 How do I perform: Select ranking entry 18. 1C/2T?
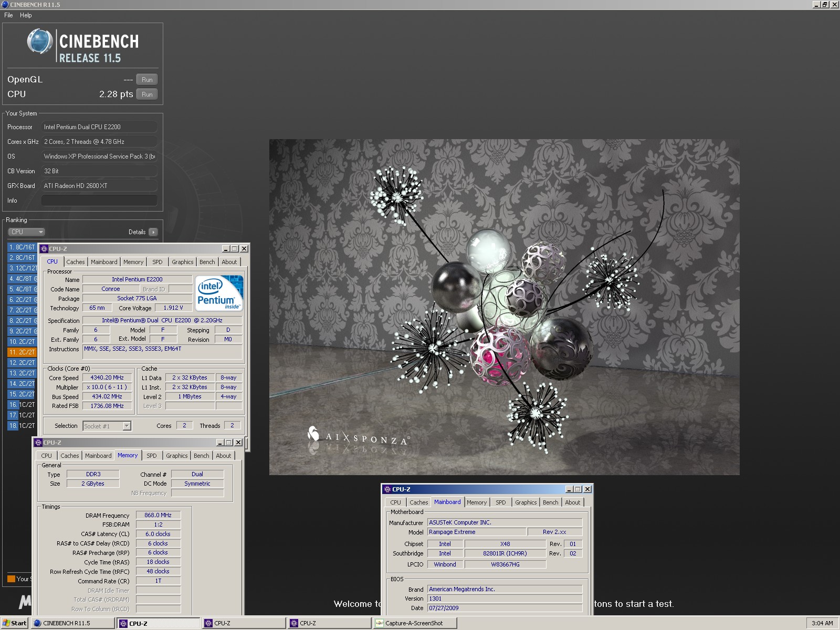click(22, 426)
